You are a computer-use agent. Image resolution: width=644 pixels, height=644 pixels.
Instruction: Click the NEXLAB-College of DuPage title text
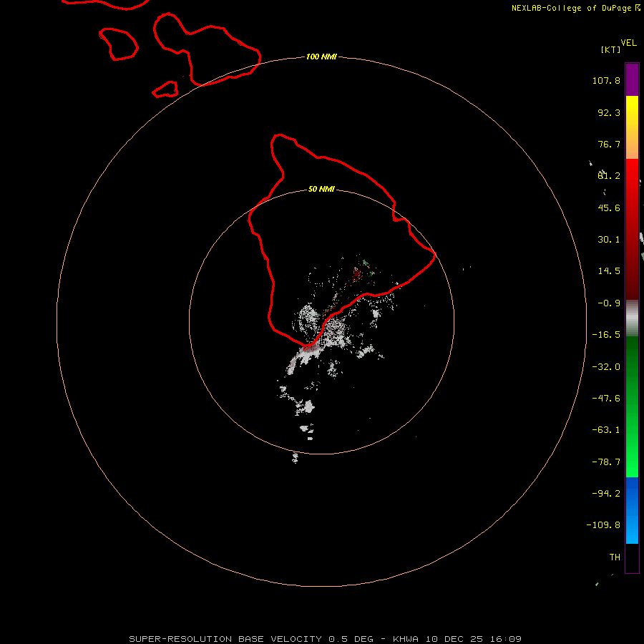point(575,8)
